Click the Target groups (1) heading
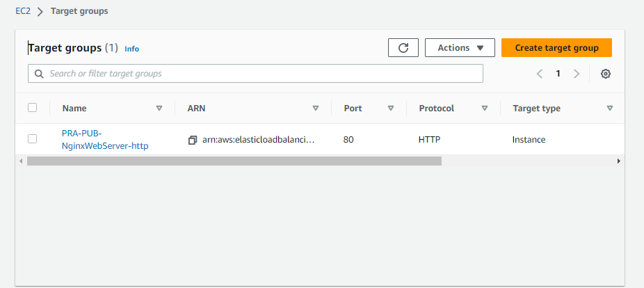The image size is (644, 288). tap(73, 48)
